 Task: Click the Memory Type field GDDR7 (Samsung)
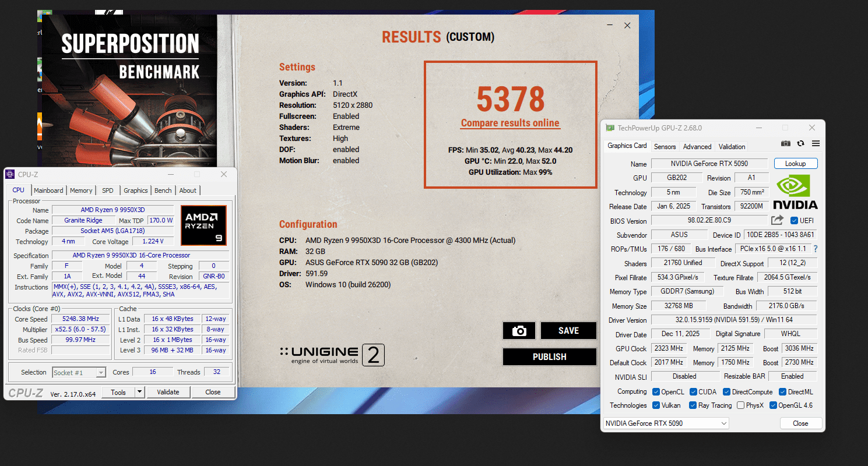[x=687, y=291]
